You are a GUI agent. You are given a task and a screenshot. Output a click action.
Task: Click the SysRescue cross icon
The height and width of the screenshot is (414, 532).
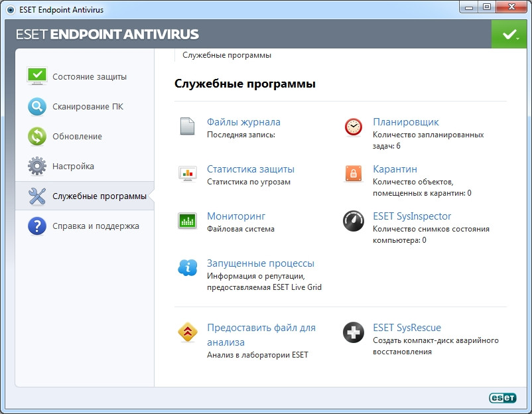353,332
